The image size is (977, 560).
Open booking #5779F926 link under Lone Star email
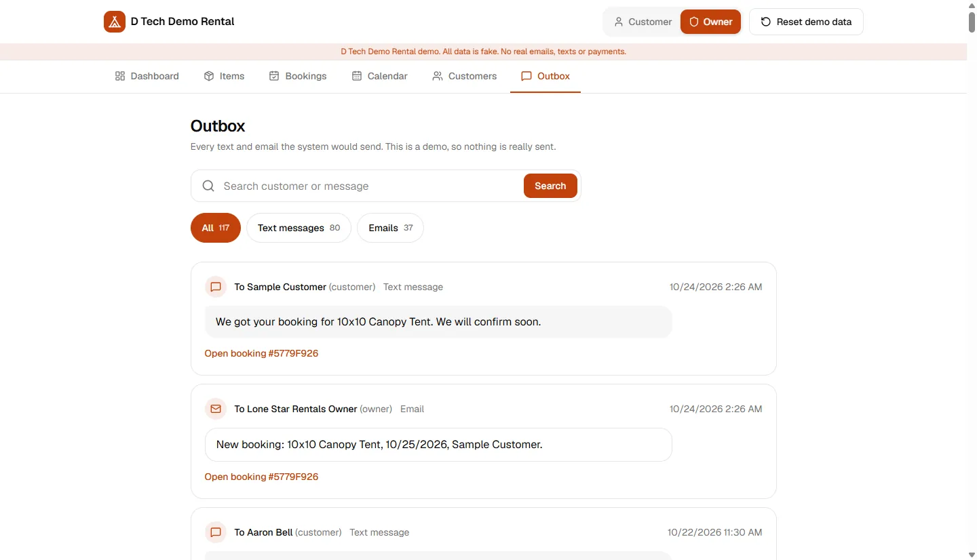(x=261, y=477)
